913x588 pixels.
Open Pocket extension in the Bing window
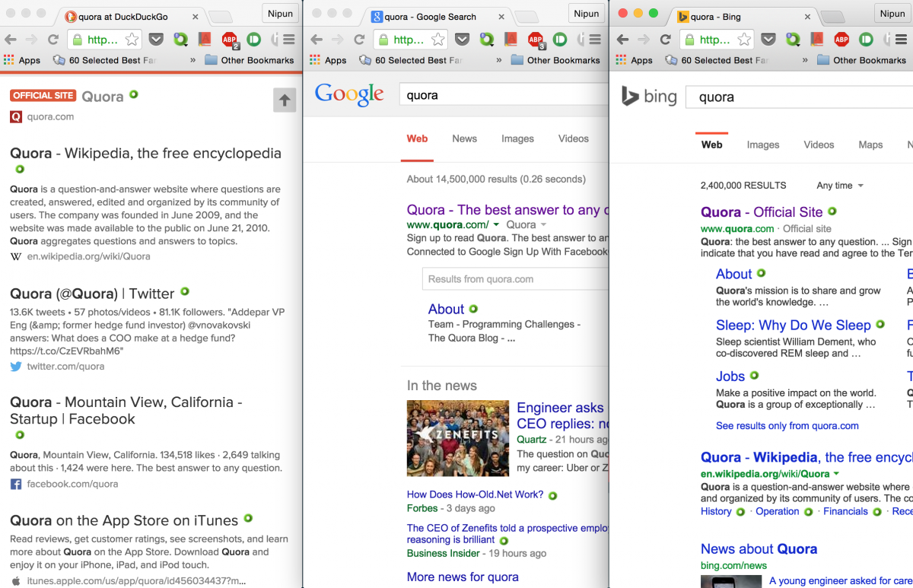click(x=768, y=40)
